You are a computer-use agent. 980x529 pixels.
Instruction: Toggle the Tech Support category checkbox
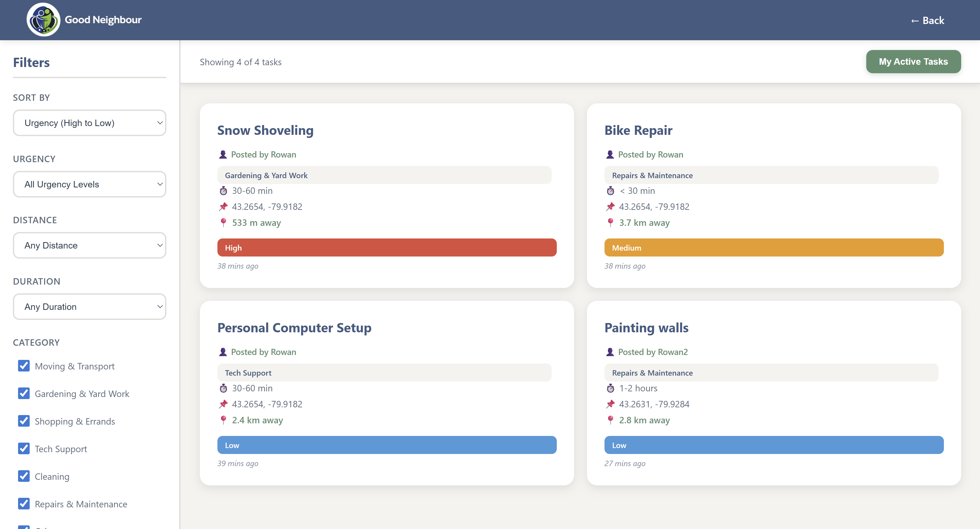coord(24,449)
